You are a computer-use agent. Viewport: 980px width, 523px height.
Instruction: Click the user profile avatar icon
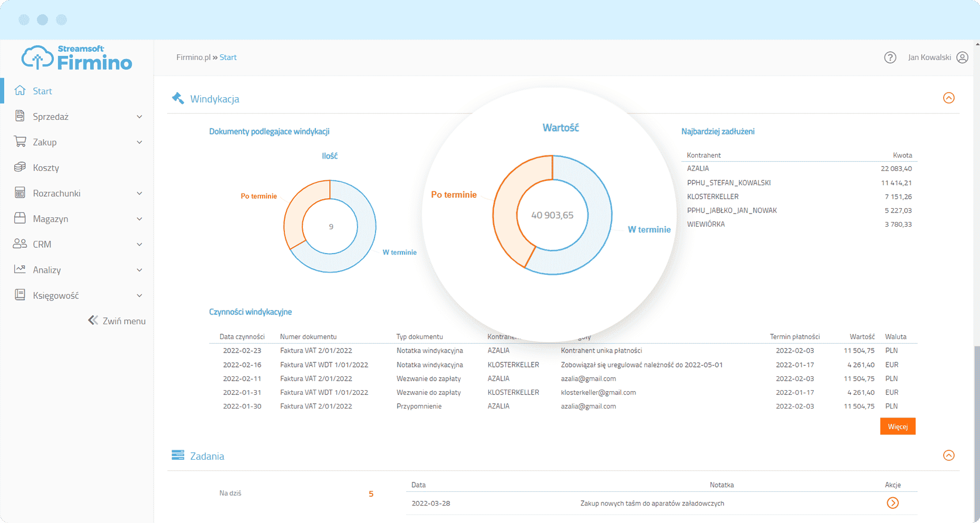click(962, 57)
